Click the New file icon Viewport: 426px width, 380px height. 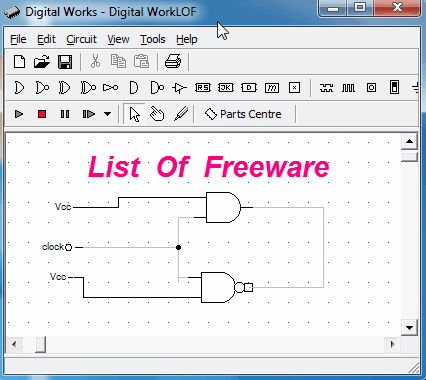19,62
